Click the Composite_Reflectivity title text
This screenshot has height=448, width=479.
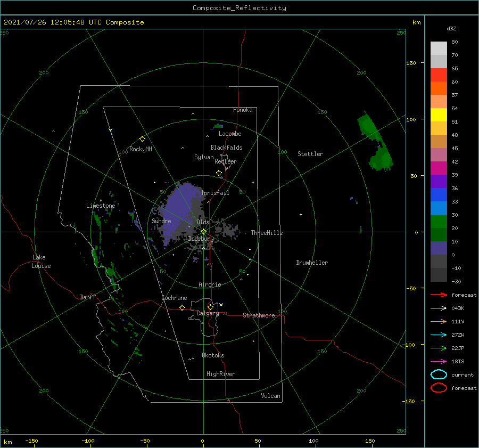240,8
